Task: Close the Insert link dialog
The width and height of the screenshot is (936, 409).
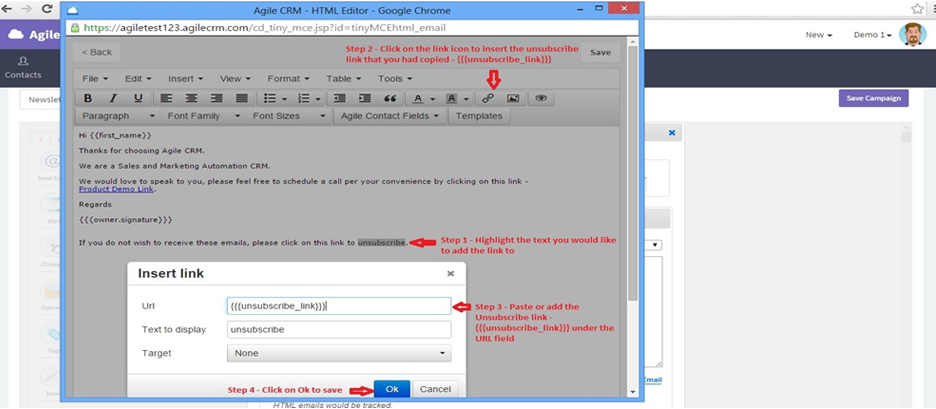Action: tap(451, 273)
